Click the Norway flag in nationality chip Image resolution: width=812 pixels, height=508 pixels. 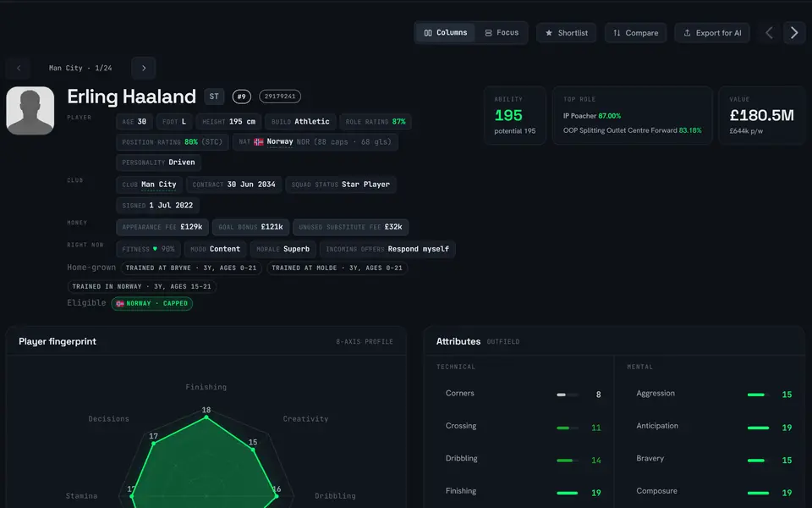(x=259, y=142)
